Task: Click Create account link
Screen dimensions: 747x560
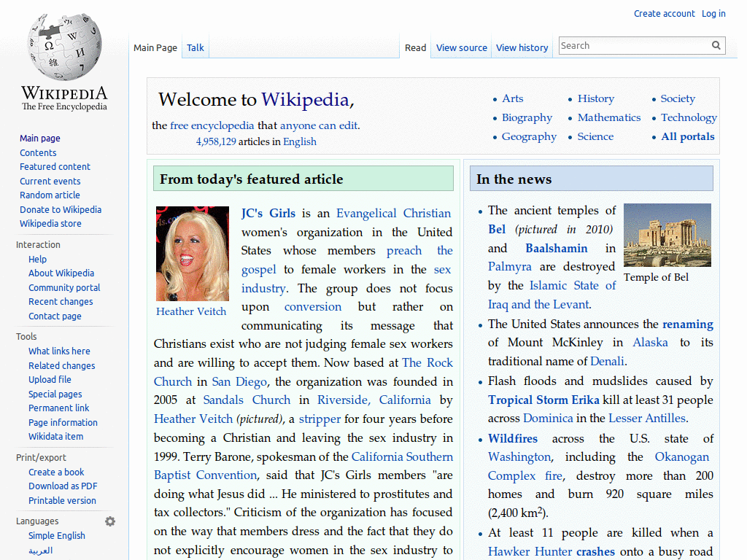Action: click(664, 14)
